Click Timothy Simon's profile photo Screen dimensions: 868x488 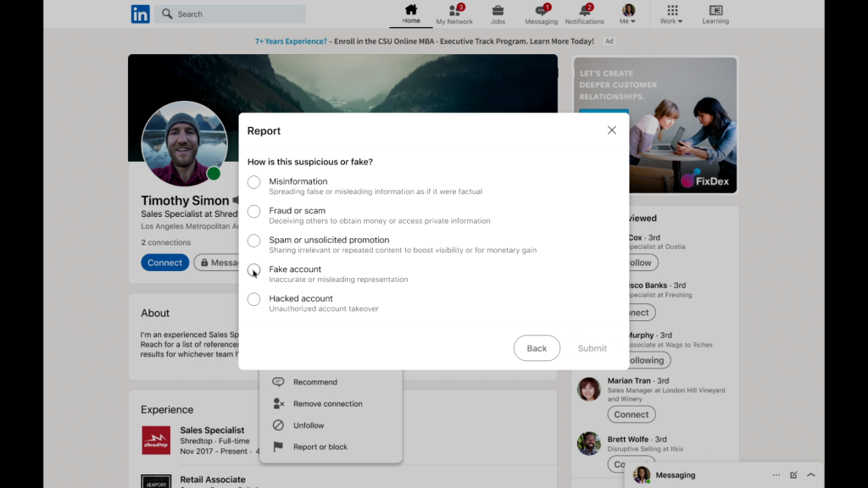point(184,143)
